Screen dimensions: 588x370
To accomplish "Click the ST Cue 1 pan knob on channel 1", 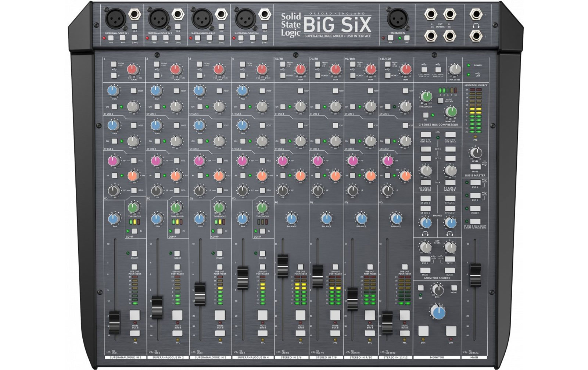I will click(x=113, y=90).
